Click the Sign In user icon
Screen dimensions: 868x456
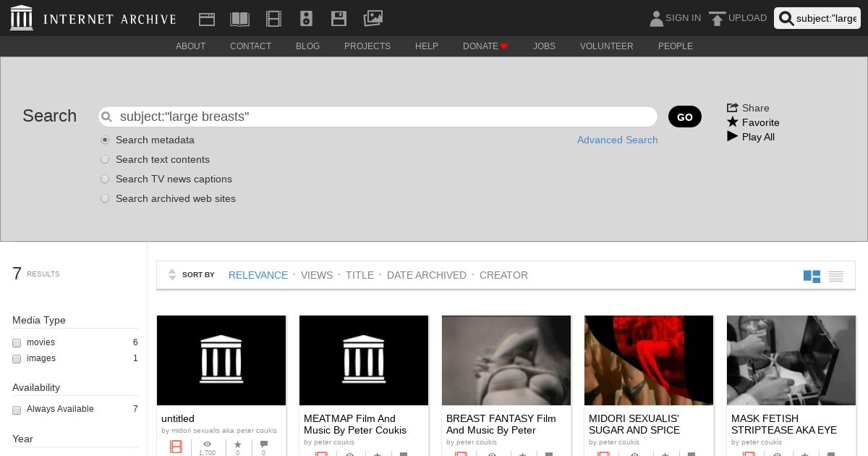tap(656, 18)
